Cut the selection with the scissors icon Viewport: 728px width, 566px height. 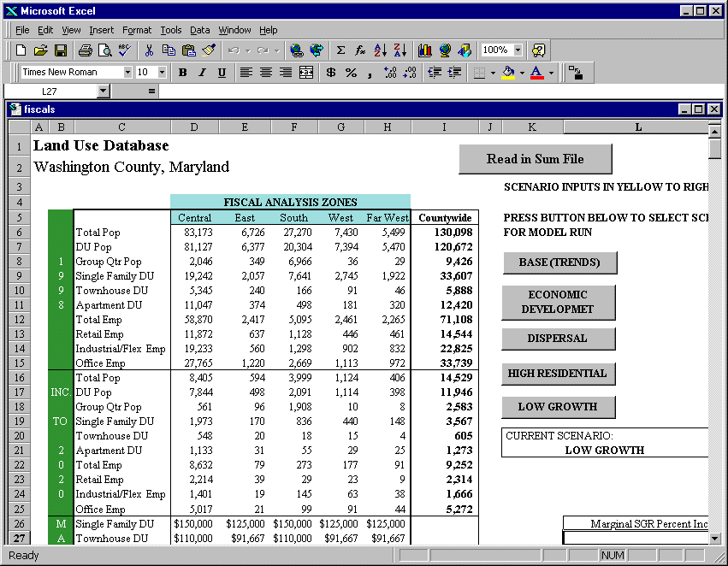pyautogui.click(x=149, y=50)
